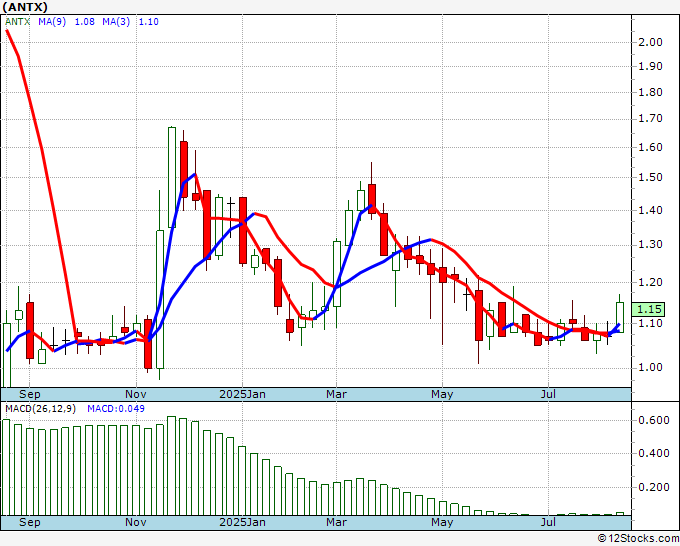Click Sep on the MACD panel date axis
This screenshot has height=546, width=680.
coord(29,522)
